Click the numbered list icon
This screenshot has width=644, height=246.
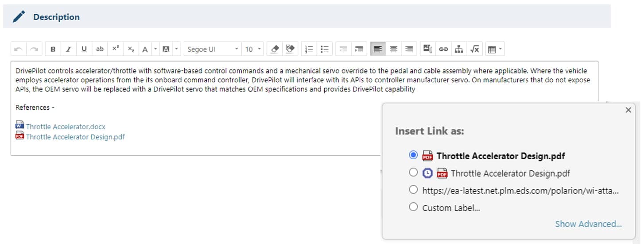(309, 50)
